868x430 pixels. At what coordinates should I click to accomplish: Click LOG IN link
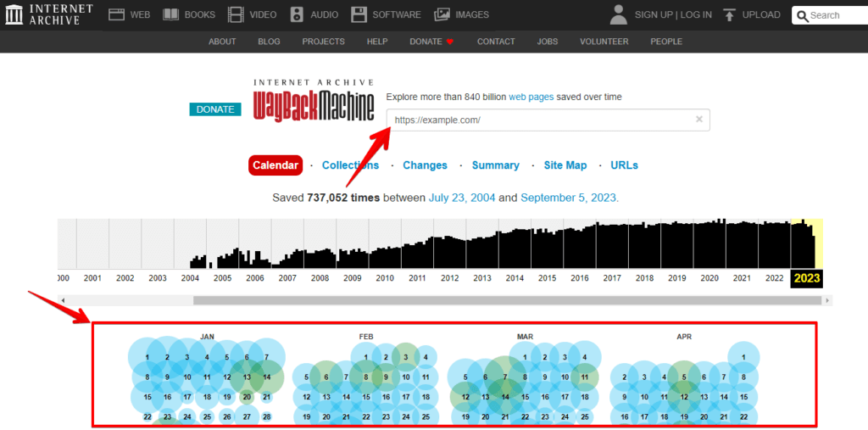(x=696, y=15)
